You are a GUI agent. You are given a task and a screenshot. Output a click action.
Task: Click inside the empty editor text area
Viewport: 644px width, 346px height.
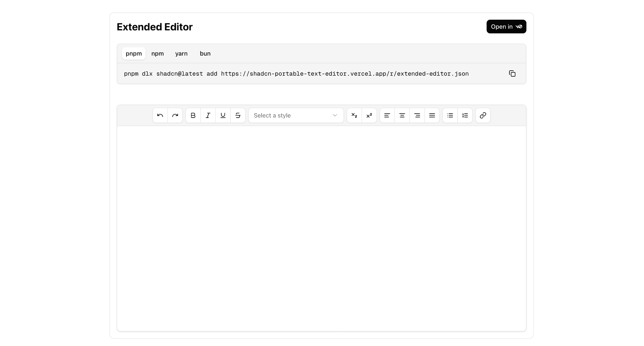[322, 228]
